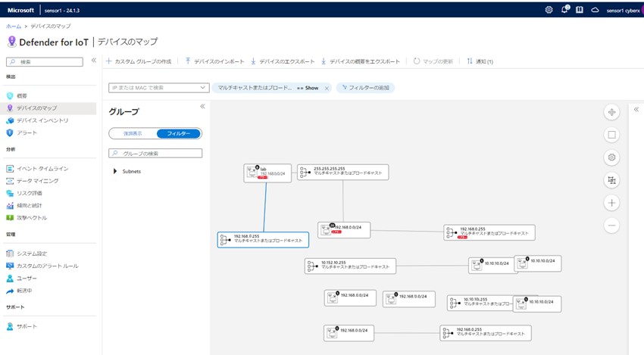The width and height of the screenshot is (644, 355).
Task: Click the 攻撃ベクトル sidebar icon
Action: pyautogui.click(x=10, y=217)
